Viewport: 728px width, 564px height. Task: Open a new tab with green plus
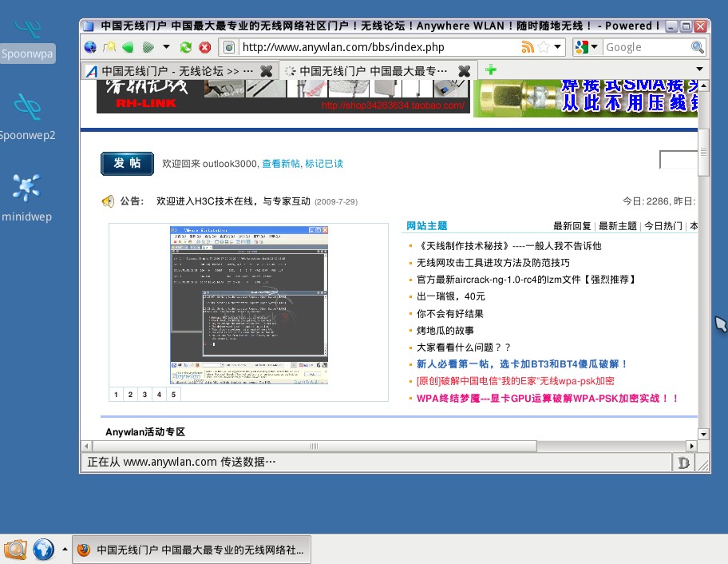[490, 70]
